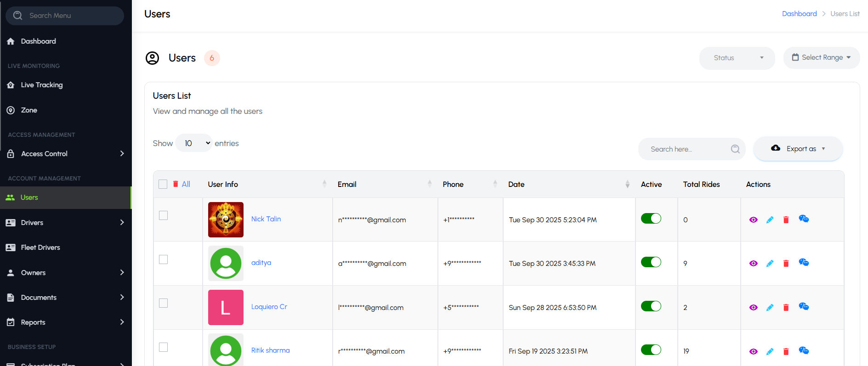The height and width of the screenshot is (366, 868).
Task: Click the delete trash icon for Loquiero Cr
Action: pyautogui.click(x=786, y=308)
